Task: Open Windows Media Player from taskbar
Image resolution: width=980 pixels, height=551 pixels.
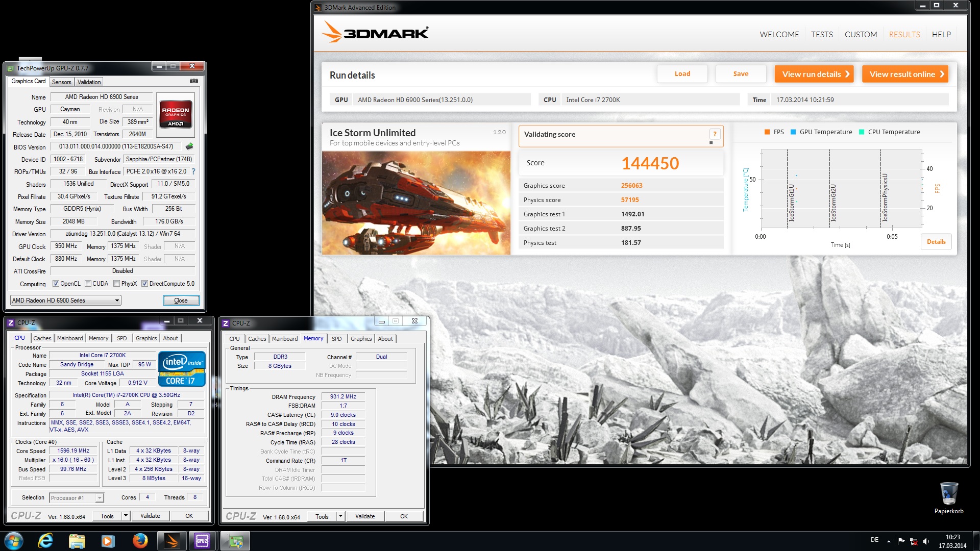Action: (108, 541)
